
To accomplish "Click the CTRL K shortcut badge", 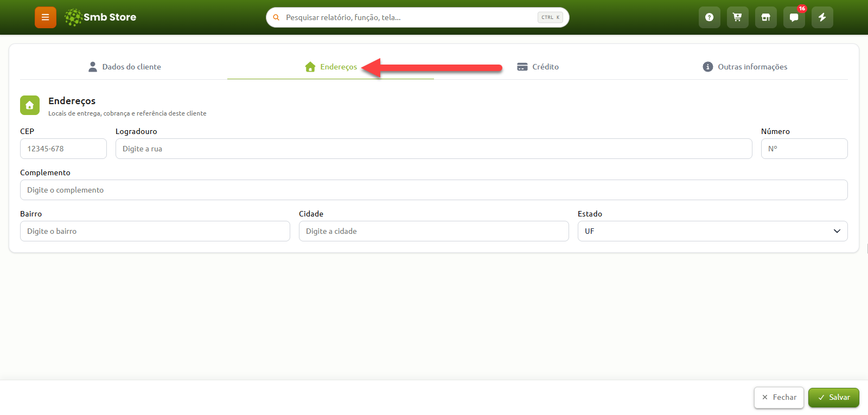I will [x=550, y=17].
